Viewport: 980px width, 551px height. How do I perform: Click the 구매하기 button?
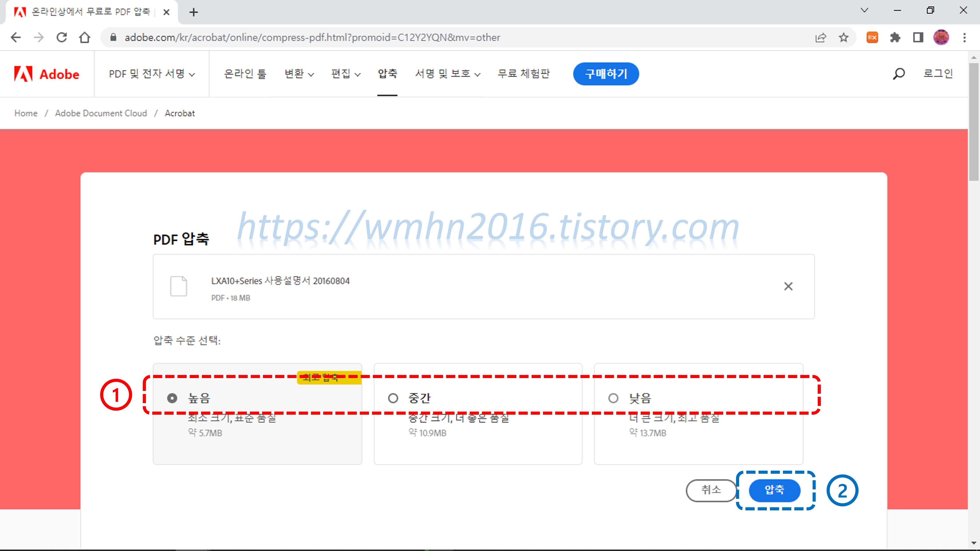click(606, 74)
